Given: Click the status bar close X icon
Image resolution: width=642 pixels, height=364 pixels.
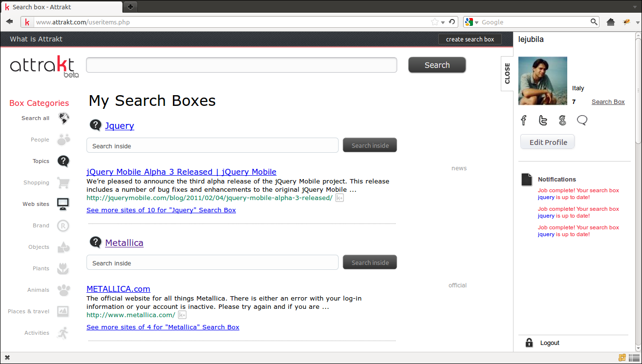Looking at the screenshot, I should (7, 358).
